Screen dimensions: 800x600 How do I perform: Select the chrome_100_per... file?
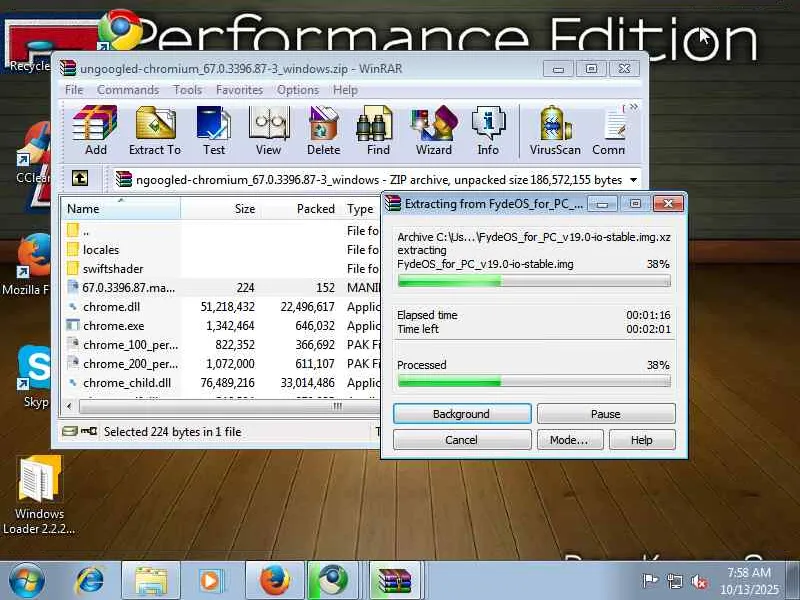[221, 345]
